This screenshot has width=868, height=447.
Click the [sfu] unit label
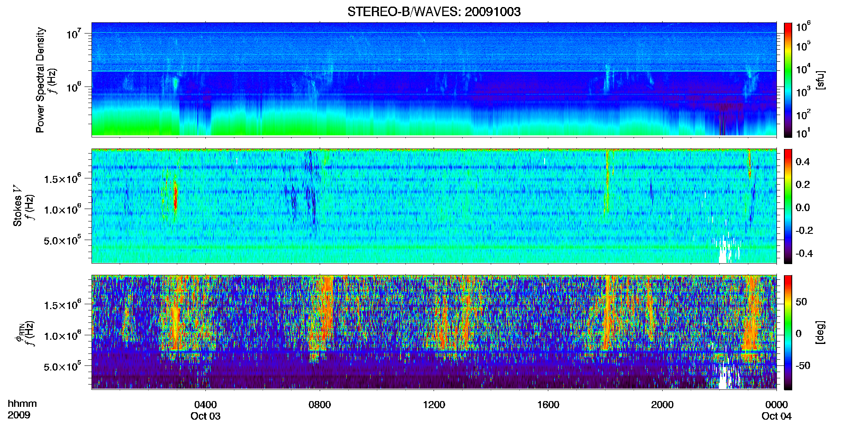tap(820, 80)
